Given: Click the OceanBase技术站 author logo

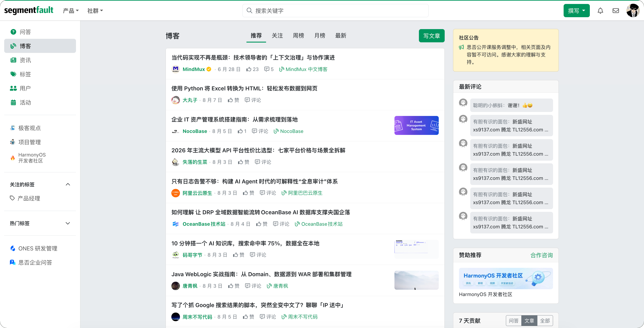Looking at the screenshot, I should [176, 224].
